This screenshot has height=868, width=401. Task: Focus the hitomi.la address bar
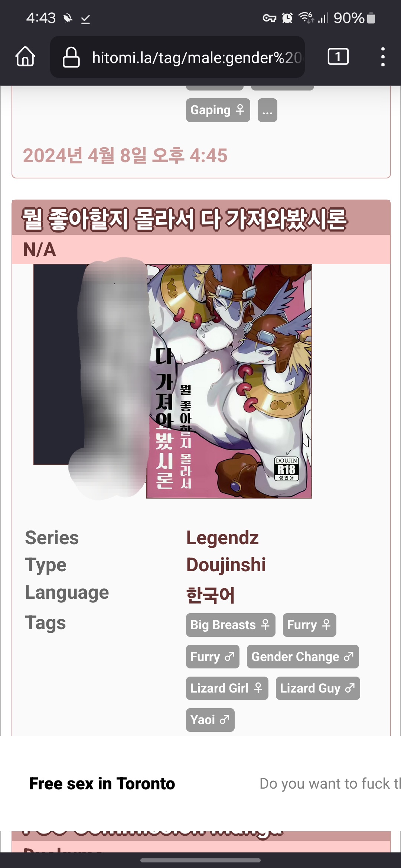(177, 57)
